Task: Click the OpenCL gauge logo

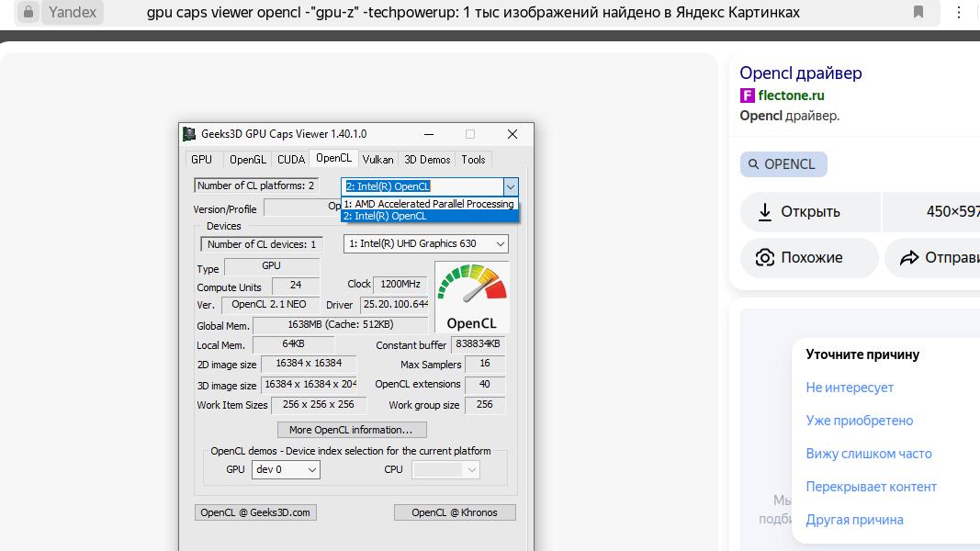Action: coord(472,297)
